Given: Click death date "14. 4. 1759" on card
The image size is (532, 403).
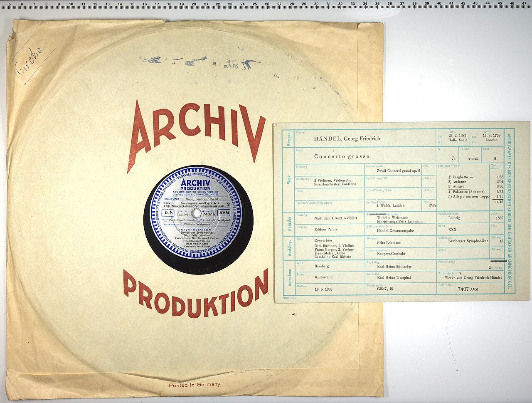Looking at the screenshot, I should [492, 136].
